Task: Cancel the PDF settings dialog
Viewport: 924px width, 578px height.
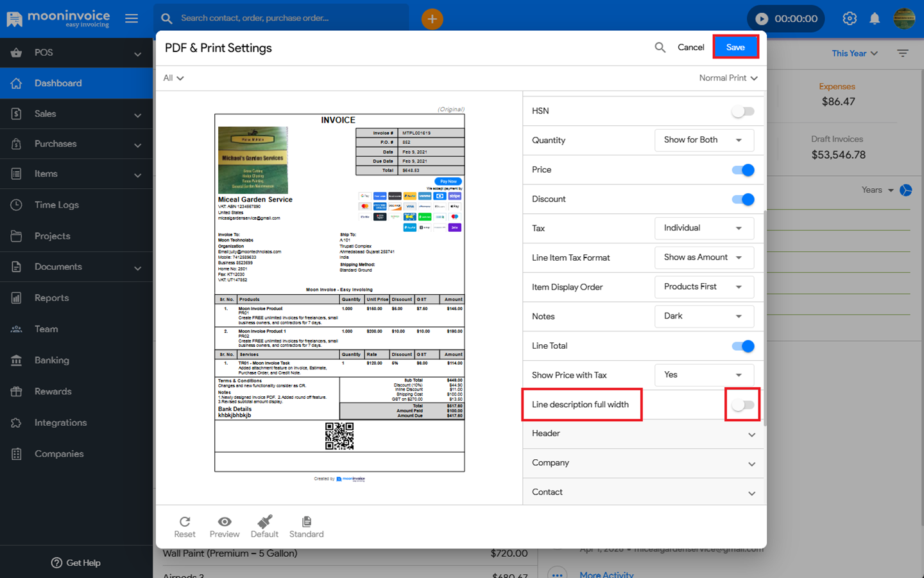Action: (690, 48)
